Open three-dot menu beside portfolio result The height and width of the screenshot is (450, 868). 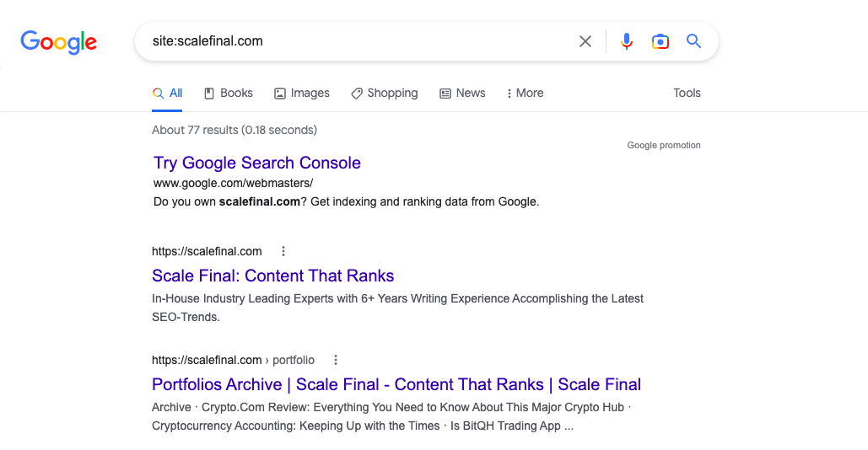pos(336,360)
